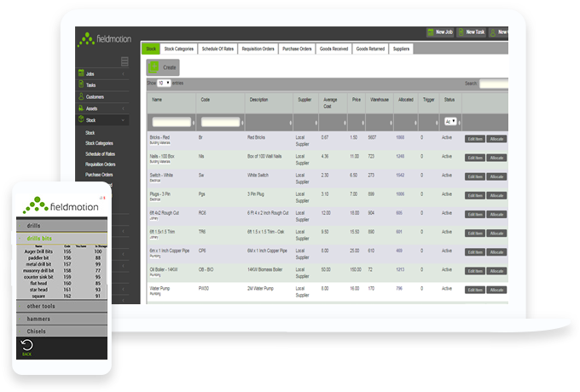Click the New Job button
580x392 pixels.
coord(440,32)
